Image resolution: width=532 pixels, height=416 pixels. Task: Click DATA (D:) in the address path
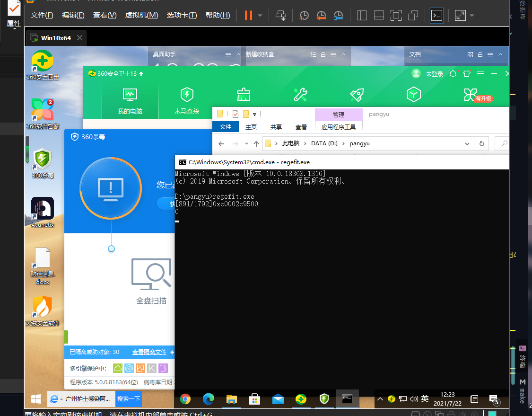(x=324, y=143)
